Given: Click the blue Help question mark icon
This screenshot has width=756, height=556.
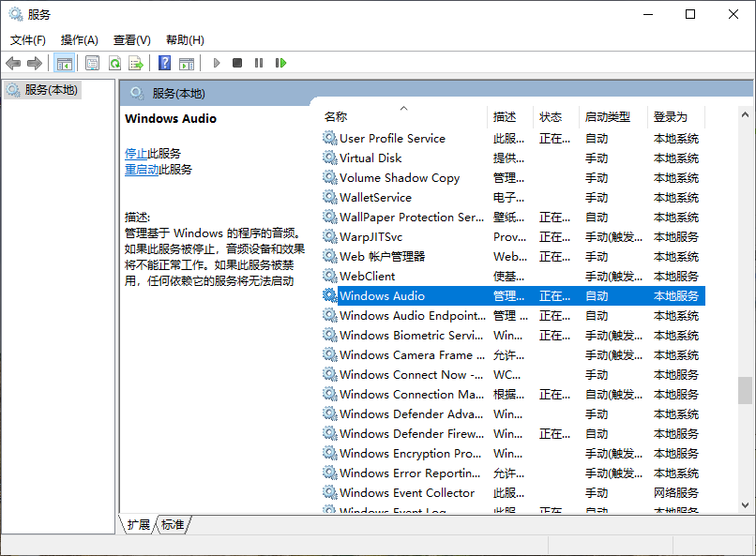Looking at the screenshot, I should [164, 63].
